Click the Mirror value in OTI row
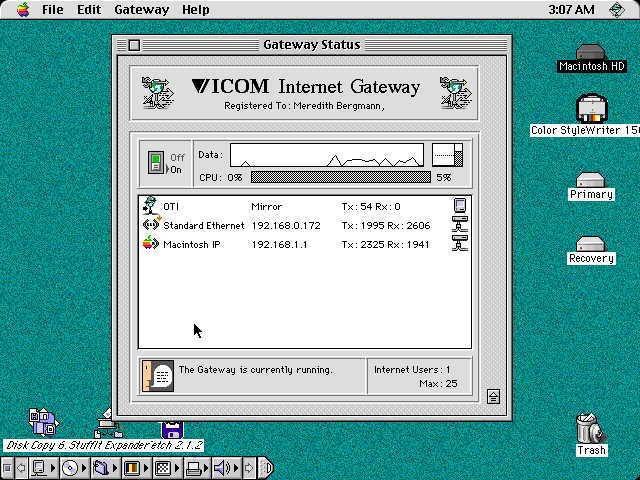This screenshot has width=640, height=480. click(x=267, y=207)
